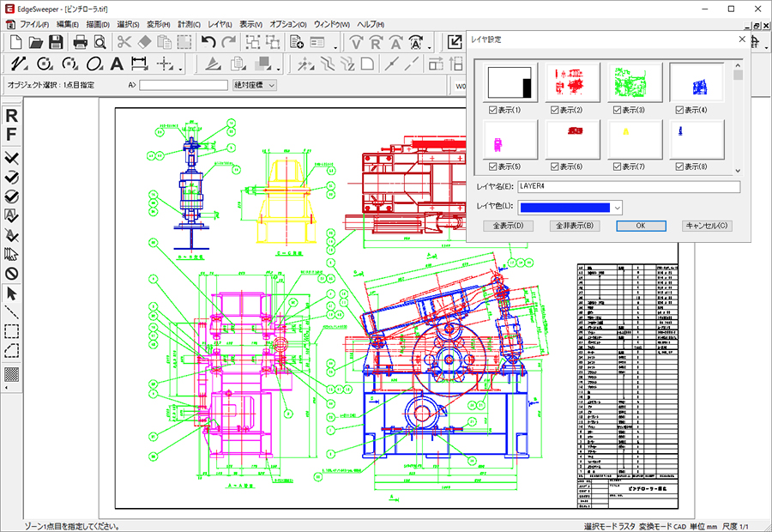The height and width of the screenshot is (532, 772).
Task: Select the ellipse drawing tool
Action: click(95, 63)
